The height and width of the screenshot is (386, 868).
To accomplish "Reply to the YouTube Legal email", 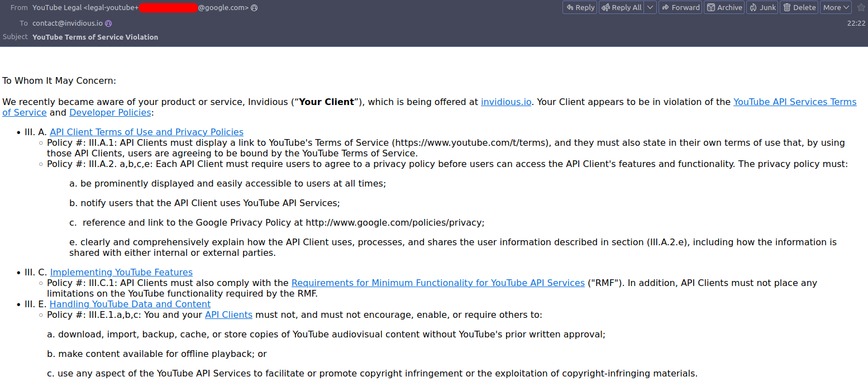I will pyautogui.click(x=580, y=7).
